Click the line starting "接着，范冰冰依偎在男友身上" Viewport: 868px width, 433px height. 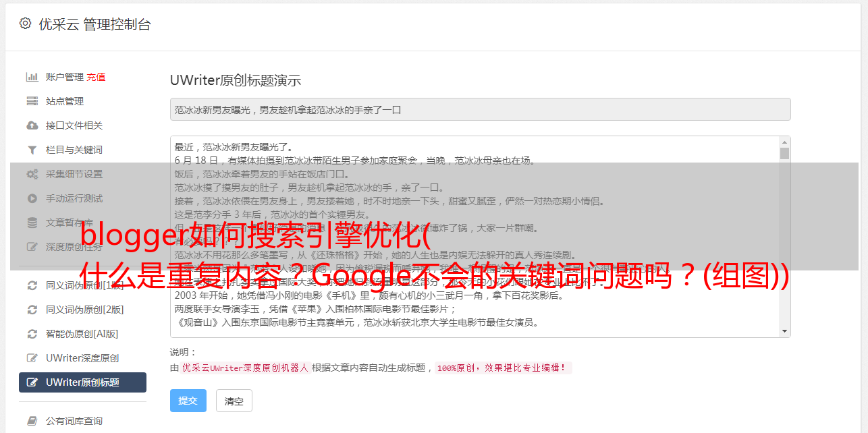(390, 201)
